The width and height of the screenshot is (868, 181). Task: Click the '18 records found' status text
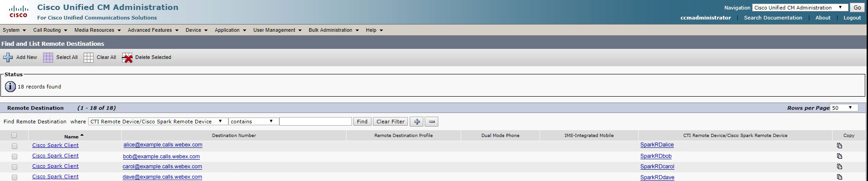click(39, 87)
